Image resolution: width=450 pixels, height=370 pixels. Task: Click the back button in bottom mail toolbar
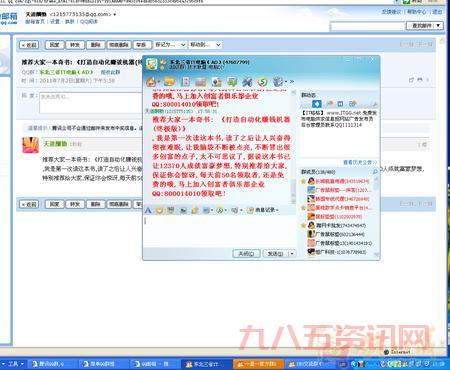(x=29, y=204)
